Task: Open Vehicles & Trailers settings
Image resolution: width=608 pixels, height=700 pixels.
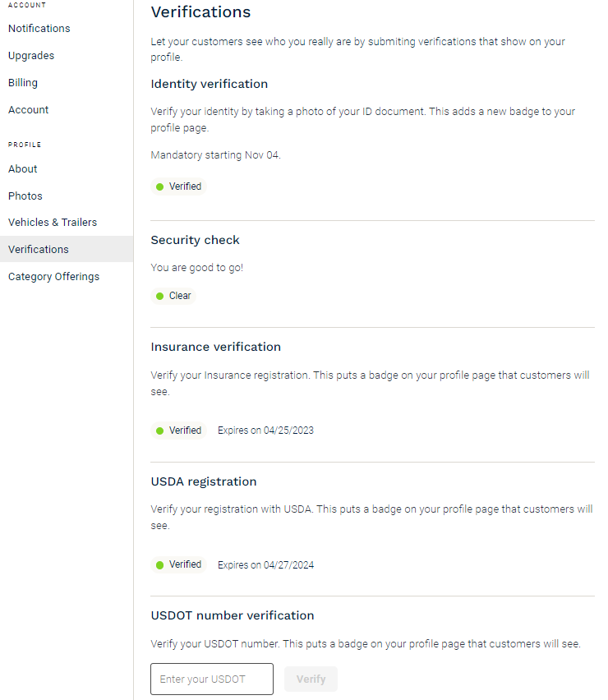Action: pyautogui.click(x=53, y=223)
